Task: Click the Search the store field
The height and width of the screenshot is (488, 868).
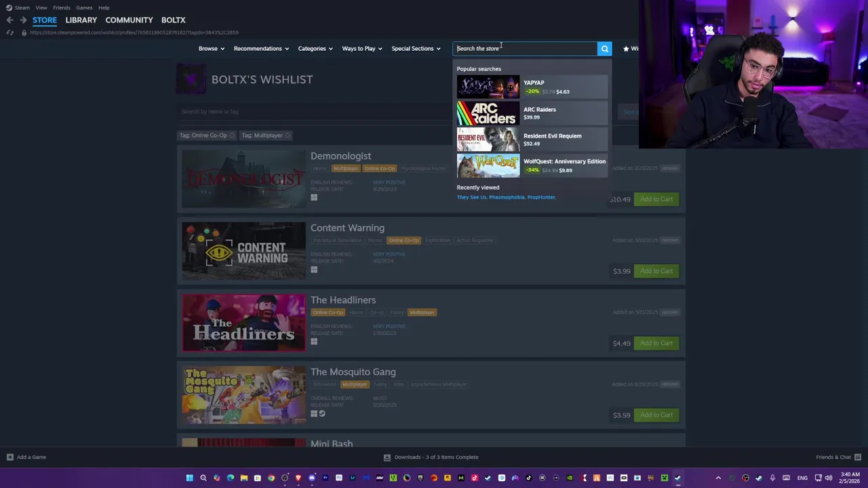Action: click(x=525, y=48)
